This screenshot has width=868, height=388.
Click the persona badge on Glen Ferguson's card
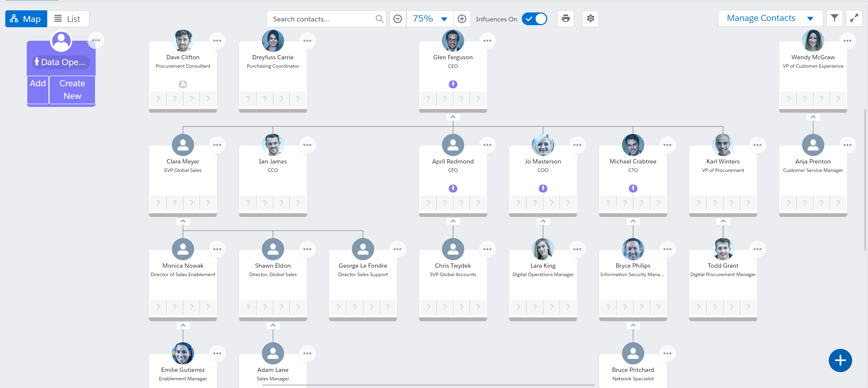click(453, 84)
